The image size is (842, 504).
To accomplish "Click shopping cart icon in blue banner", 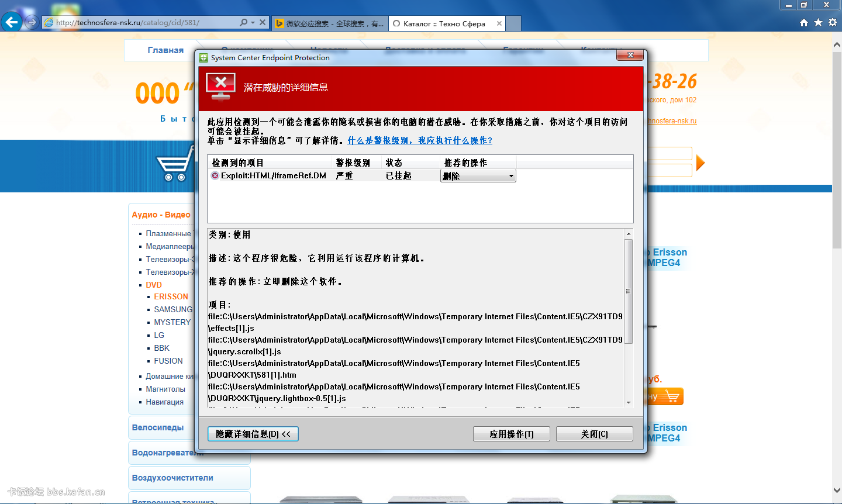I will [174, 163].
